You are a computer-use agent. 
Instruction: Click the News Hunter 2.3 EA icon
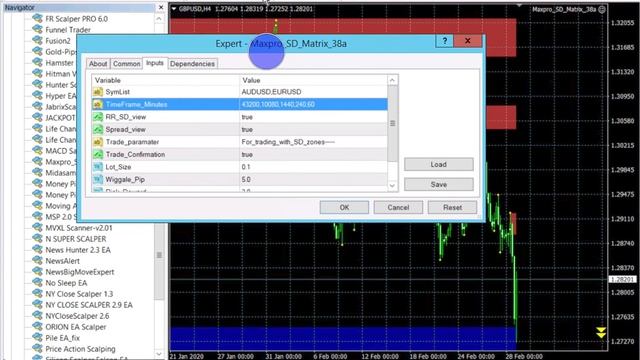click(x=38, y=250)
